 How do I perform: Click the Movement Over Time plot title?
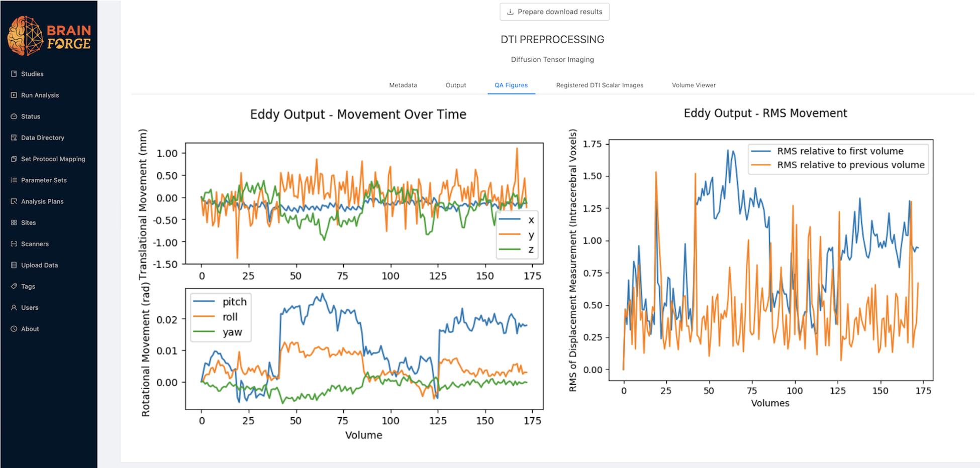click(x=358, y=114)
